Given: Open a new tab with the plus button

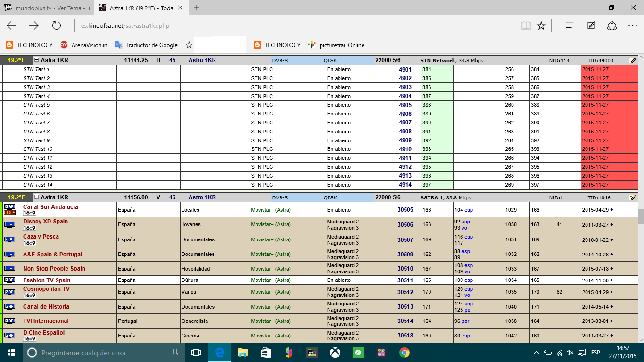Looking at the screenshot, I should coord(197,8).
